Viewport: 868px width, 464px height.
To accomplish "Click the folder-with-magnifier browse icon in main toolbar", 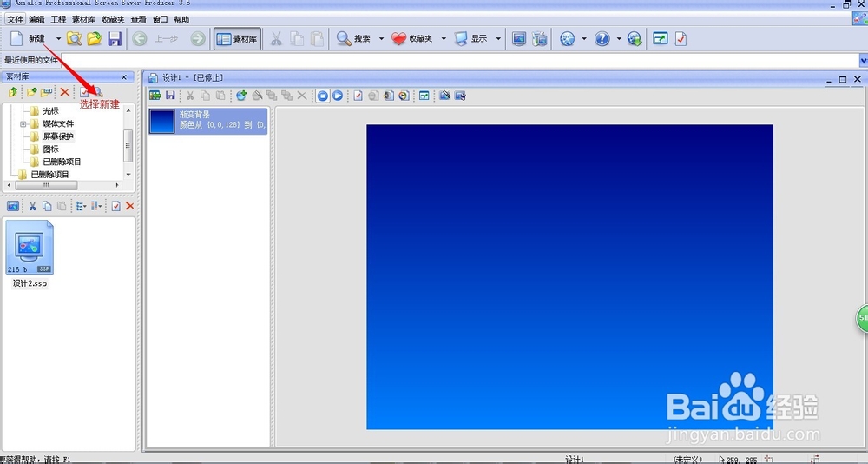I will point(74,39).
